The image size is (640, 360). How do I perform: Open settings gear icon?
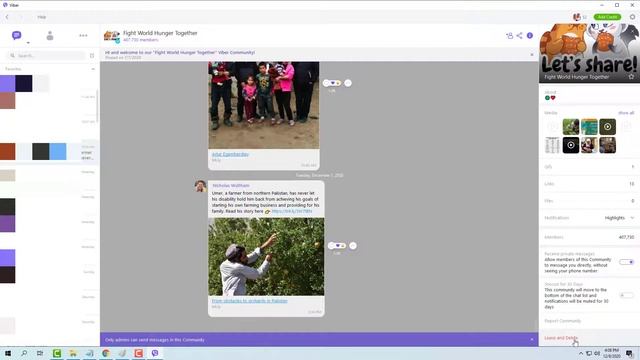click(x=632, y=17)
